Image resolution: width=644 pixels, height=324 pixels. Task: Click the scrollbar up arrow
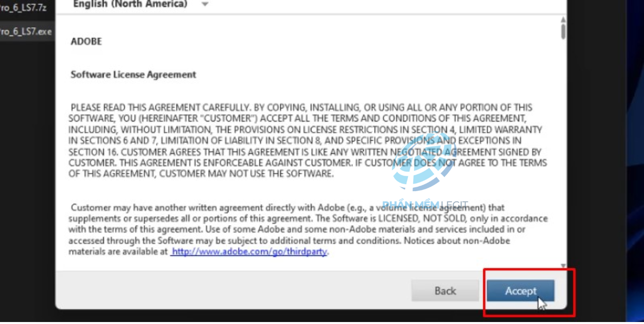(x=563, y=19)
